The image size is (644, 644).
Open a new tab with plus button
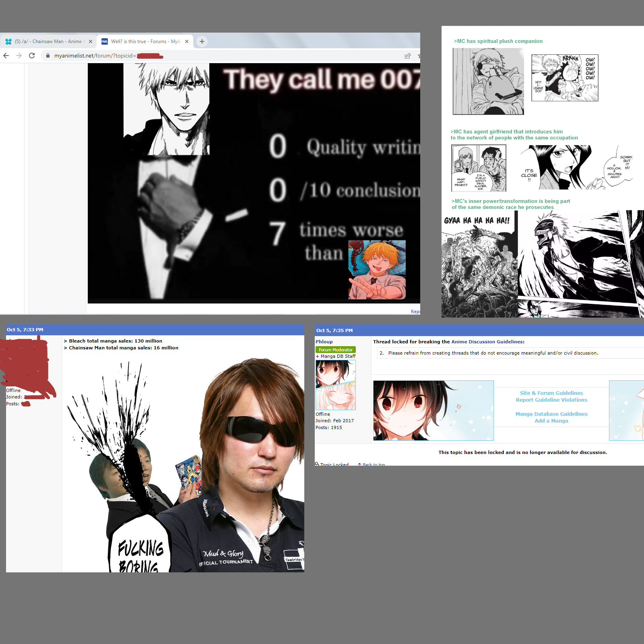[x=202, y=41]
